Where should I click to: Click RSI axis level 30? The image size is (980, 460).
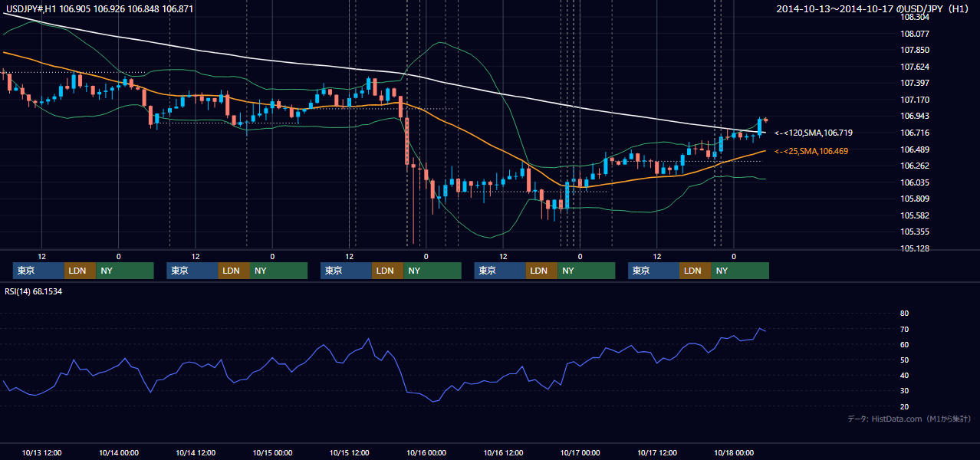coord(904,391)
